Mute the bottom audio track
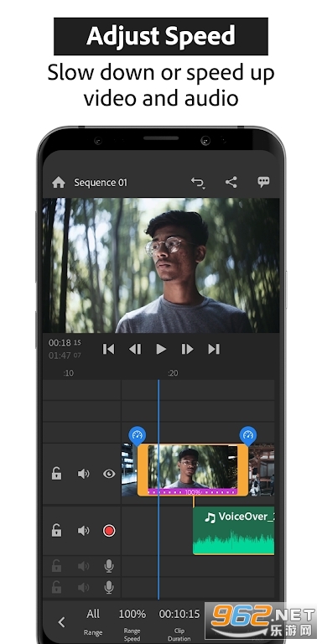 [83, 588]
